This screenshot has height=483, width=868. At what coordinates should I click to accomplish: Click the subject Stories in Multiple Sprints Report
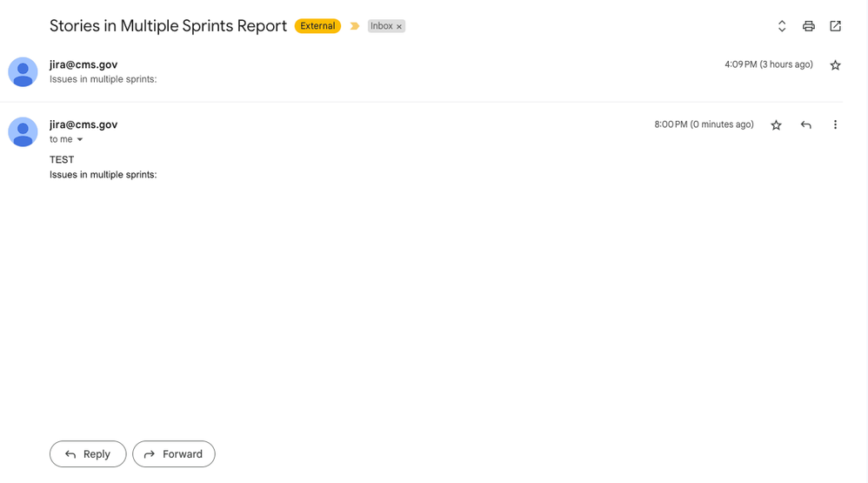[x=168, y=26]
